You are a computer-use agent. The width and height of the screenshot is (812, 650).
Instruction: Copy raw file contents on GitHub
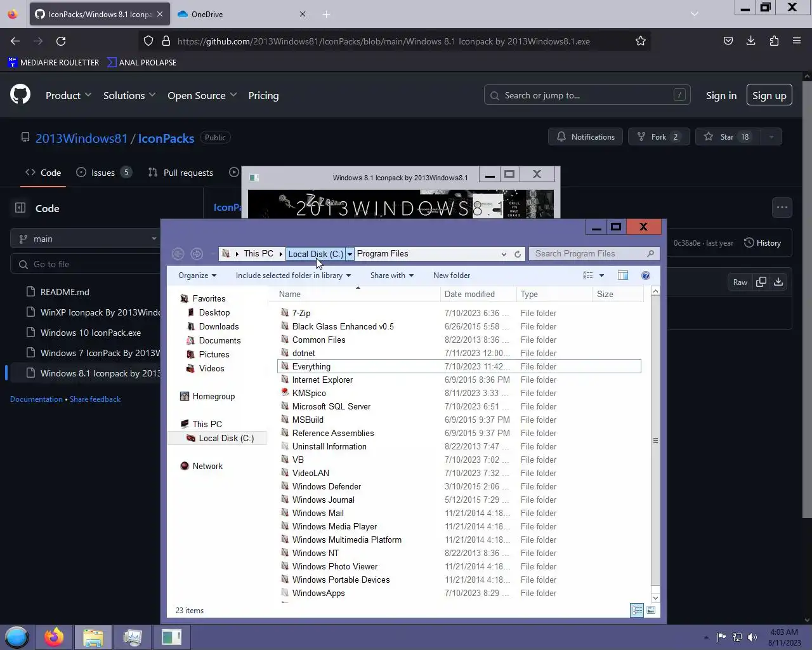[761, 282]
